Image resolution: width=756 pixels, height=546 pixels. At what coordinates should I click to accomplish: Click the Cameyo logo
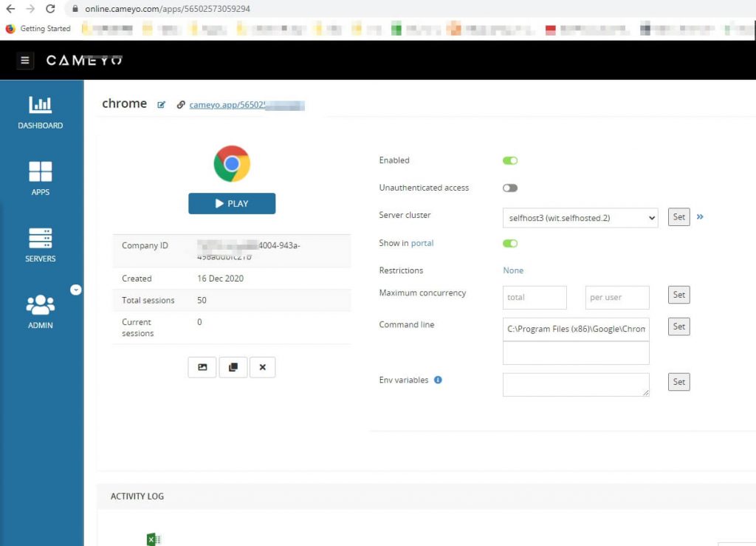click(x=84, y=61)
